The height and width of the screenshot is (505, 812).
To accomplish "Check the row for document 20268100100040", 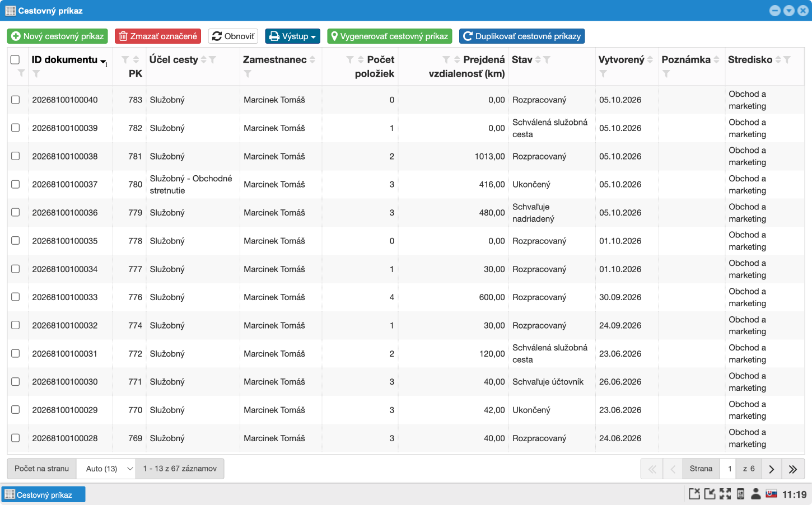I will click(16, 100).
